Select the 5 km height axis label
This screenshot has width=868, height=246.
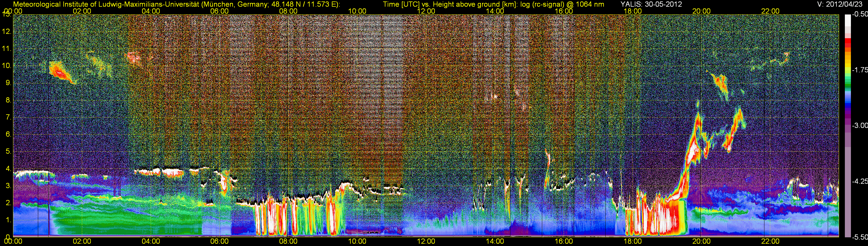8,151
